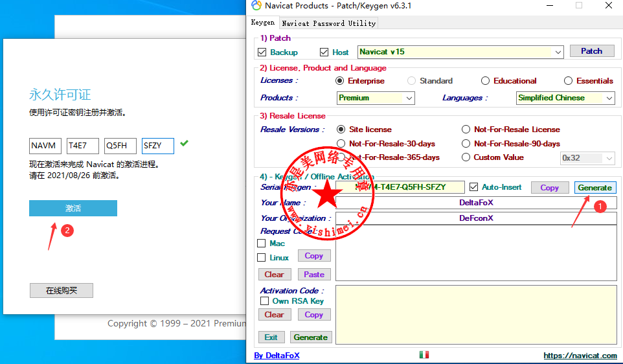Click the Italian flag icon at the keygen bottom

click(x=424, y=354)
